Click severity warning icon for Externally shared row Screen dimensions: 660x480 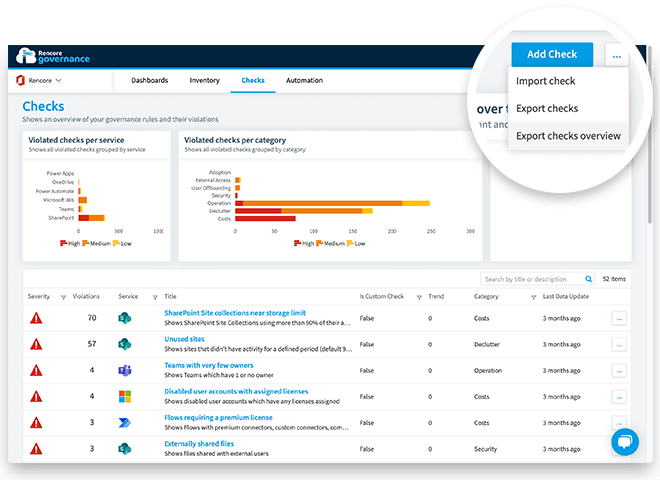[x=36, y=449]
